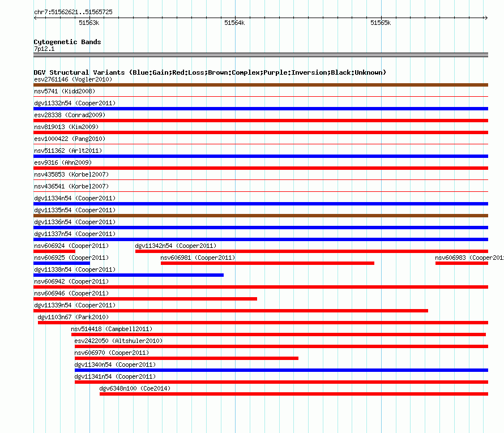Click the dgv6348n100 (Coe2014) label
The image size is (504, 433).
[135, 388]
